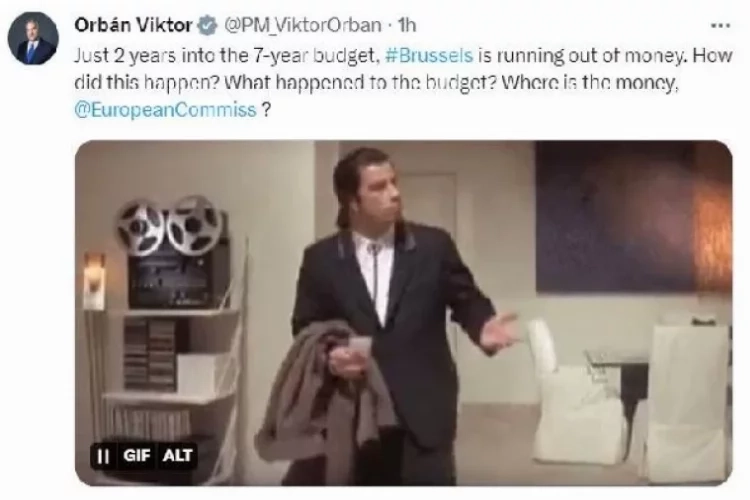Click text 'What happened to the budget?'
Viewport: 750px width, 500px height.
tap(361, 83)
